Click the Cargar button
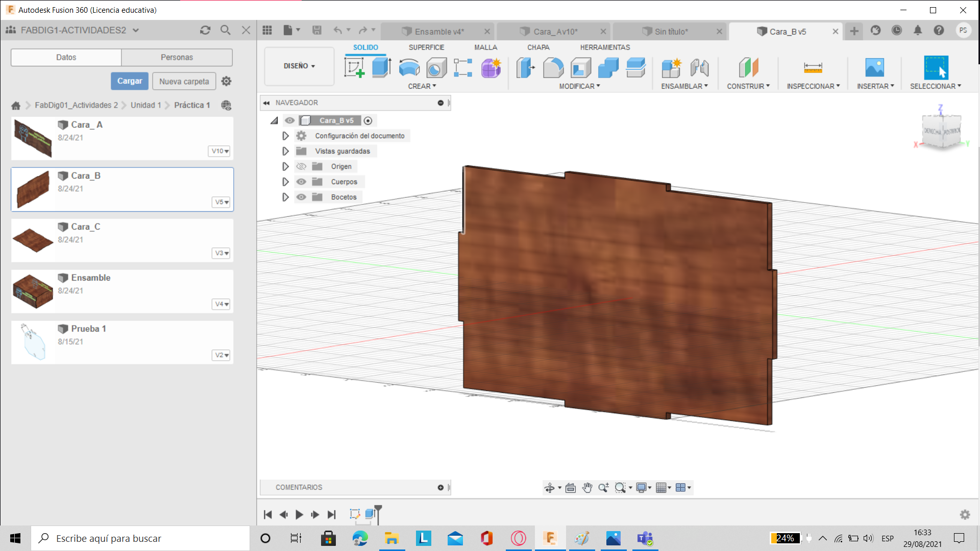This screenshot has width=980, height=551. 130,81
